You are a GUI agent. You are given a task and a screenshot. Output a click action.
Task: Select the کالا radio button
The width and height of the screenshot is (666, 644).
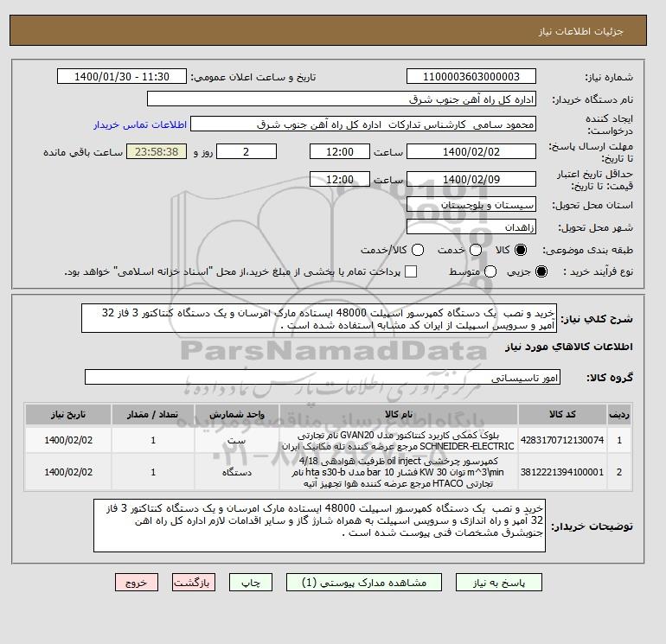click(x=521, y=250)
